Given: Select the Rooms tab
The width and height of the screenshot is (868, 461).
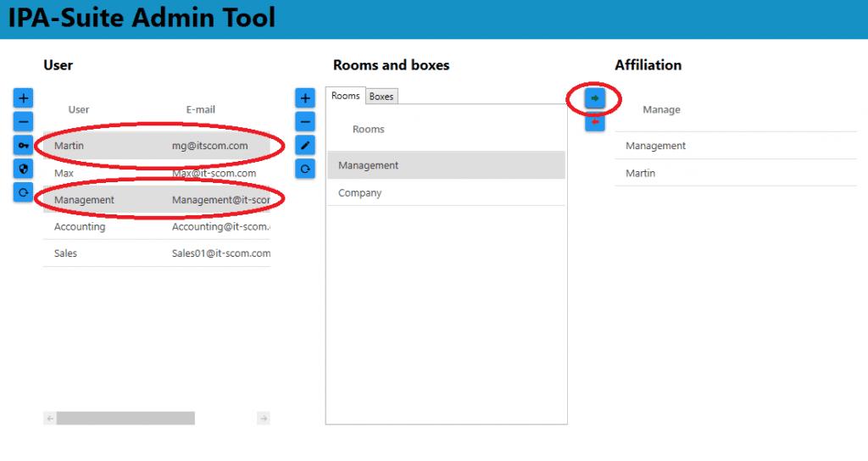Looking at the screenshot, I should [346, 96].
